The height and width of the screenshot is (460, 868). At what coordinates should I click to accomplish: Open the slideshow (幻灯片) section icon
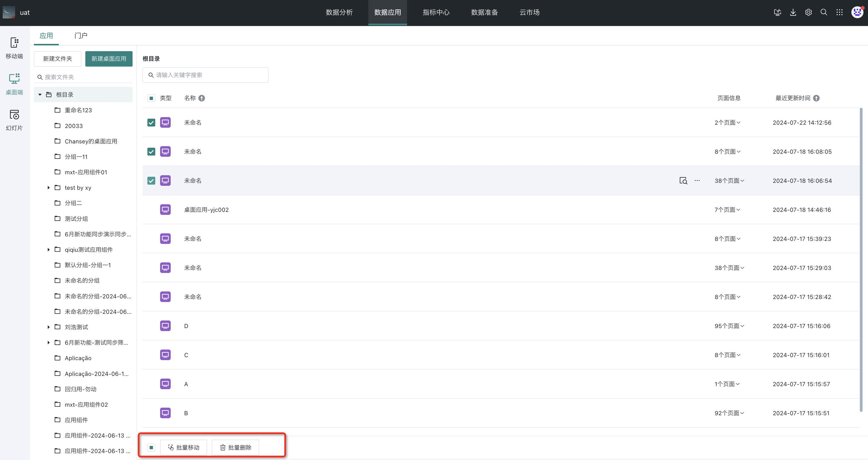(14, 115)
